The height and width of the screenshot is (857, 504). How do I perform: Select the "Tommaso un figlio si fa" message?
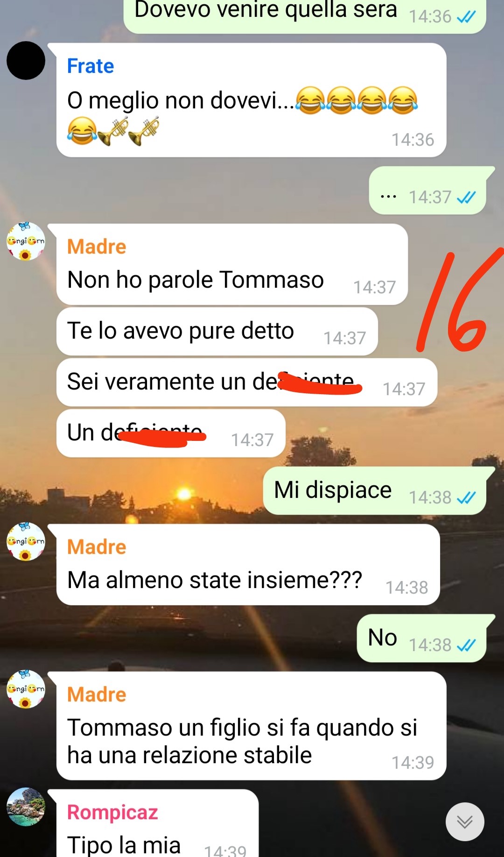[251, 726]
